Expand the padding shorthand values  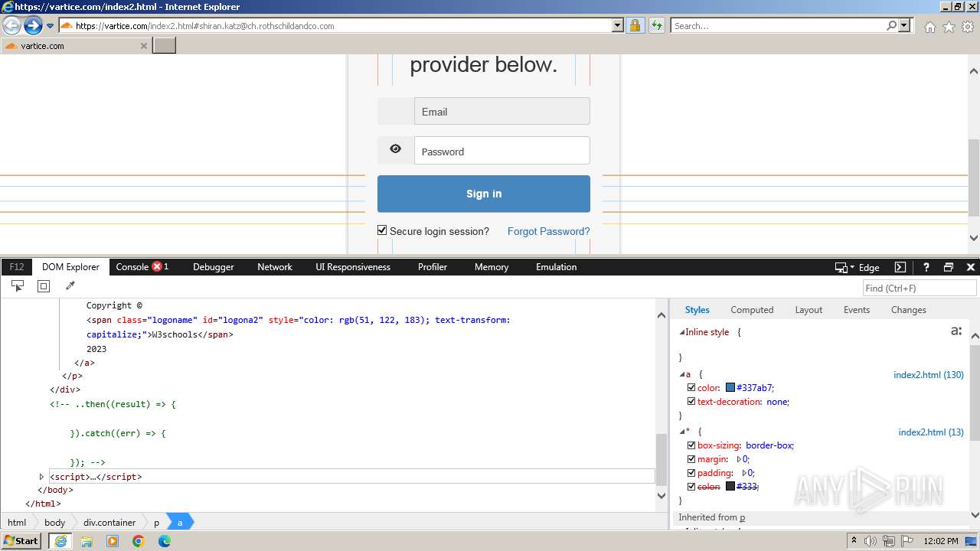click(x=745, y=473)
